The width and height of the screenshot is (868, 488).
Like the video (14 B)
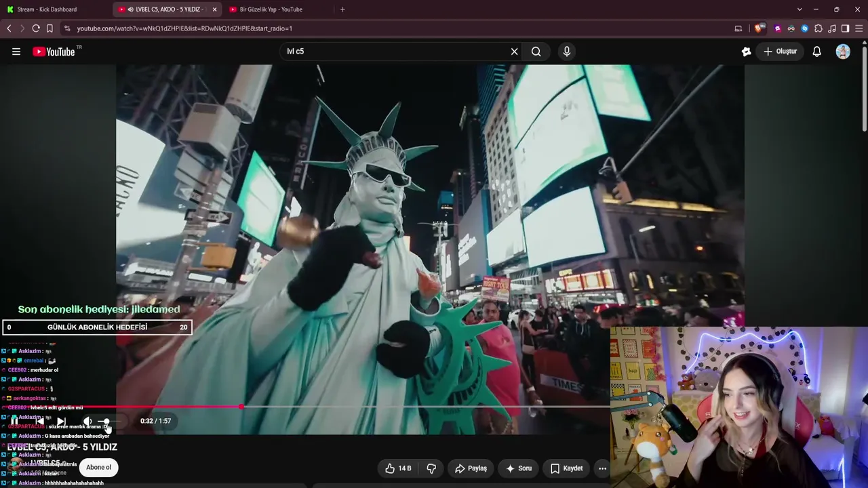click(x=398, y=468)
